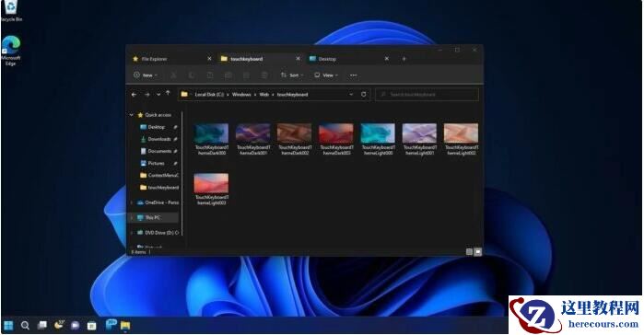Open Task View on the taskbar
The image size is (644, 335).
point(41,326)
